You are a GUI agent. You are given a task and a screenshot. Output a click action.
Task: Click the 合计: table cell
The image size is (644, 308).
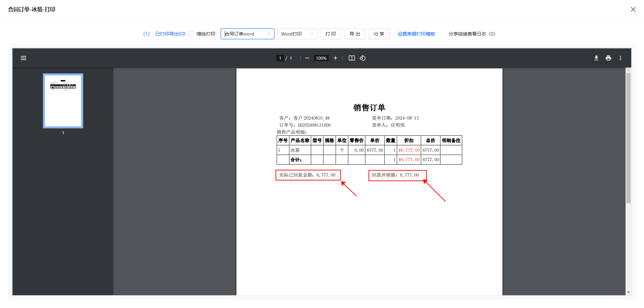[x=300, y=160]
